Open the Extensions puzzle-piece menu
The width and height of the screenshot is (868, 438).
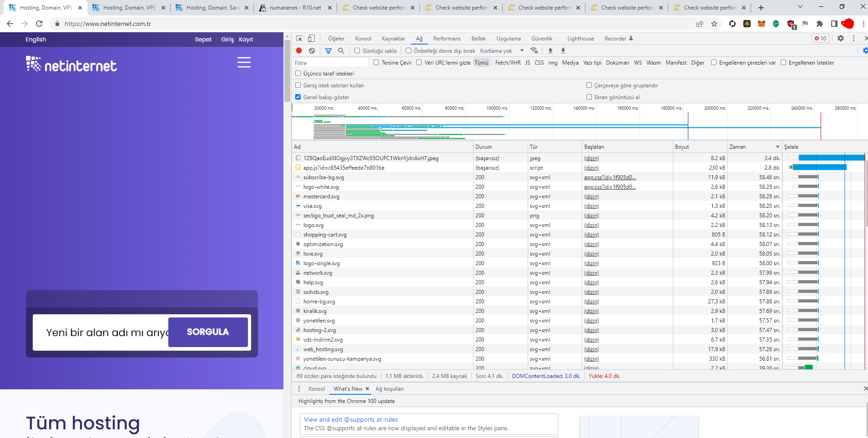pyautogui.click(x=820, y=24)
